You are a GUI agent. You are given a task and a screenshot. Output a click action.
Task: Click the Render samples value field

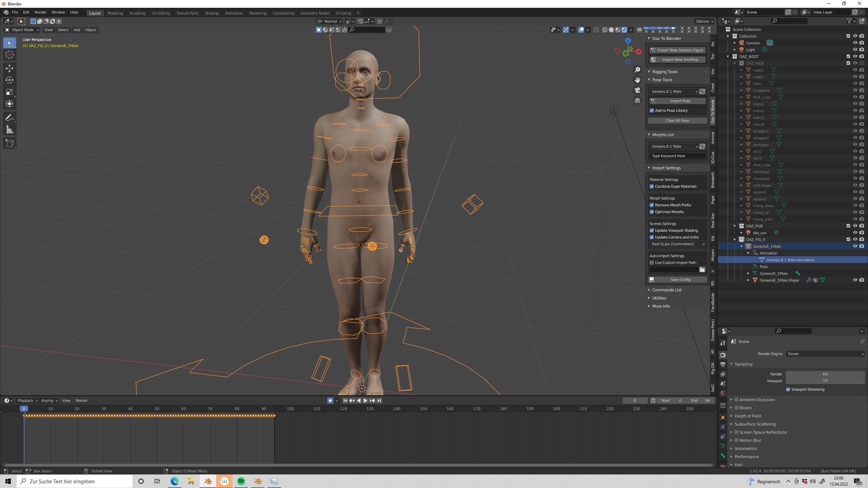click(x=825, y=374)
